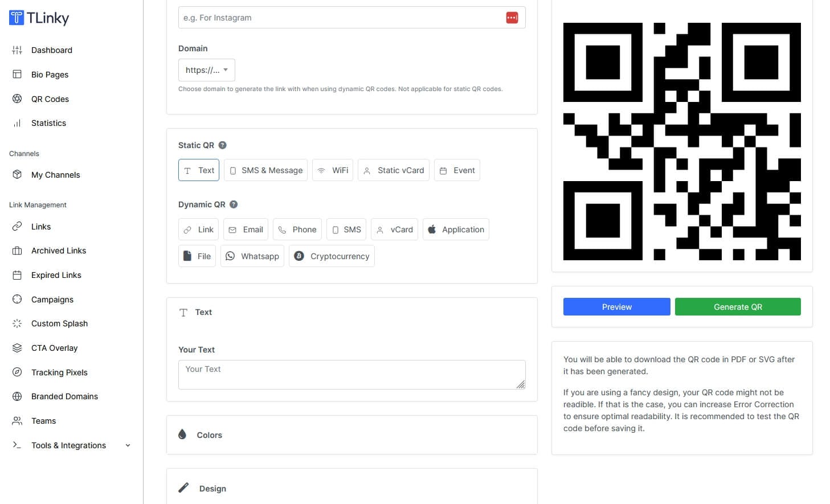Choose Static vCard QR type
Screen dimensions: 830x504
point(394,170)
